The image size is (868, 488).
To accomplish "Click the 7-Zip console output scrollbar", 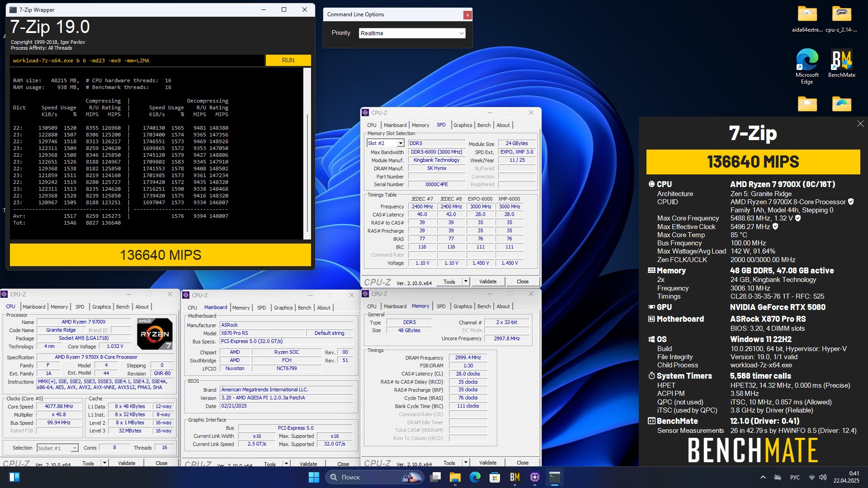I will [x=307, y=154].
